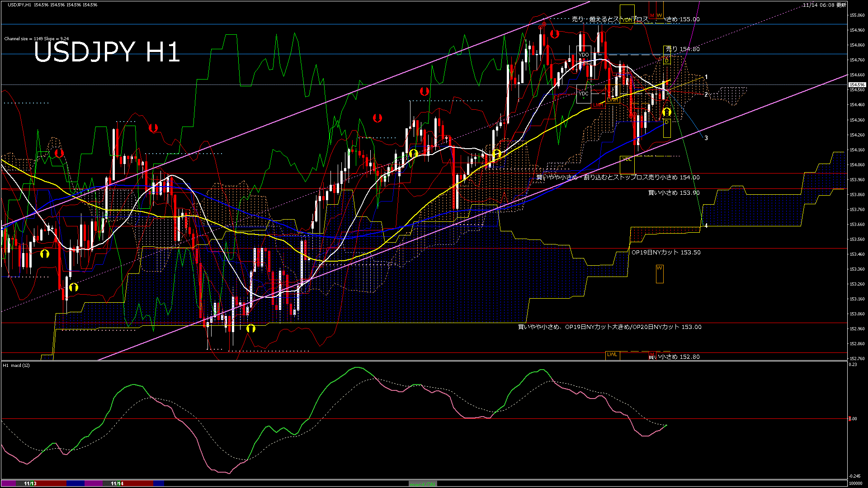Select the LWL marker near the 152.80 line
Image resolution: width=868 pixels, height=488 pixels.
613,355
